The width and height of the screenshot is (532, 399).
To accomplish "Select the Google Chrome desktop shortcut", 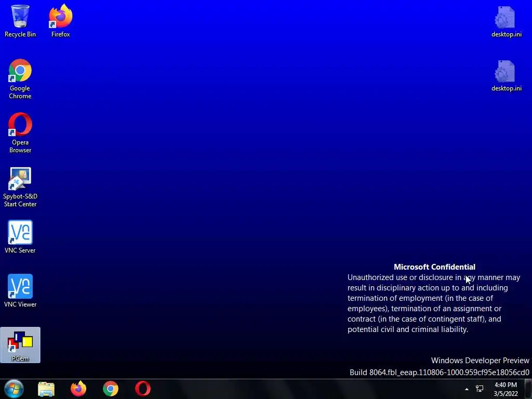I will [20, 79].
